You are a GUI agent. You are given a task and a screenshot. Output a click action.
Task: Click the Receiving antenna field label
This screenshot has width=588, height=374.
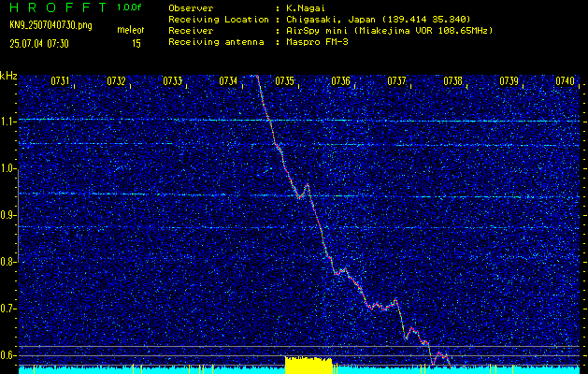coord(216,42)
